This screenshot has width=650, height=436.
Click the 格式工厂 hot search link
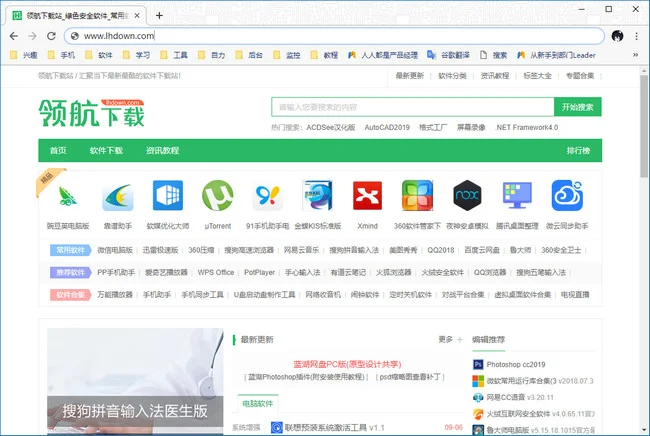(x=433, y=128)
